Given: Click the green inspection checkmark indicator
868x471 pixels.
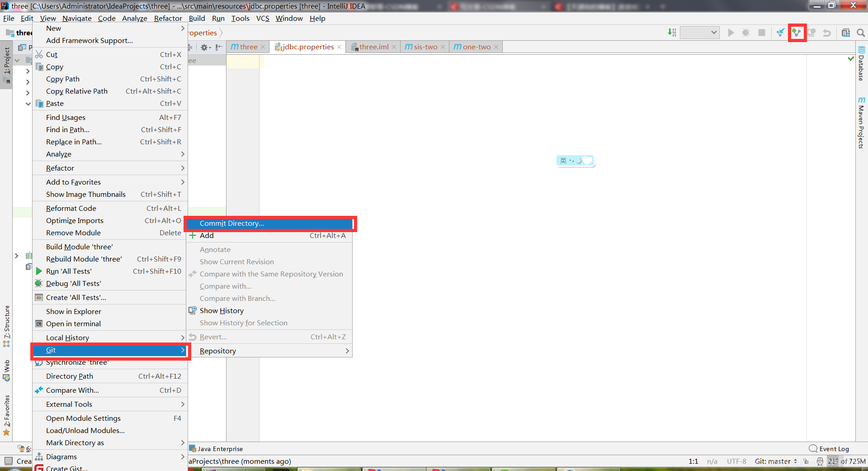Looking at the screenshot, I should click(x=851, y=59).
